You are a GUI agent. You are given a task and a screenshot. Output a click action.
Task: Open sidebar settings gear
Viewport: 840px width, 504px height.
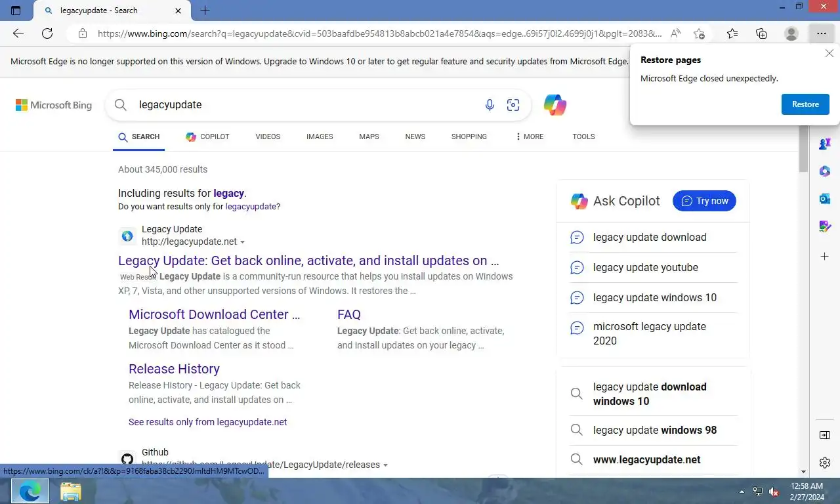[x=825, y=463]
